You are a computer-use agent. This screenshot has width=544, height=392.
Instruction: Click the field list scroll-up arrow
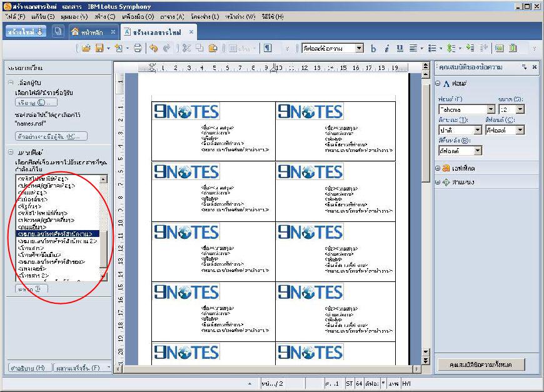coord(103,179)
